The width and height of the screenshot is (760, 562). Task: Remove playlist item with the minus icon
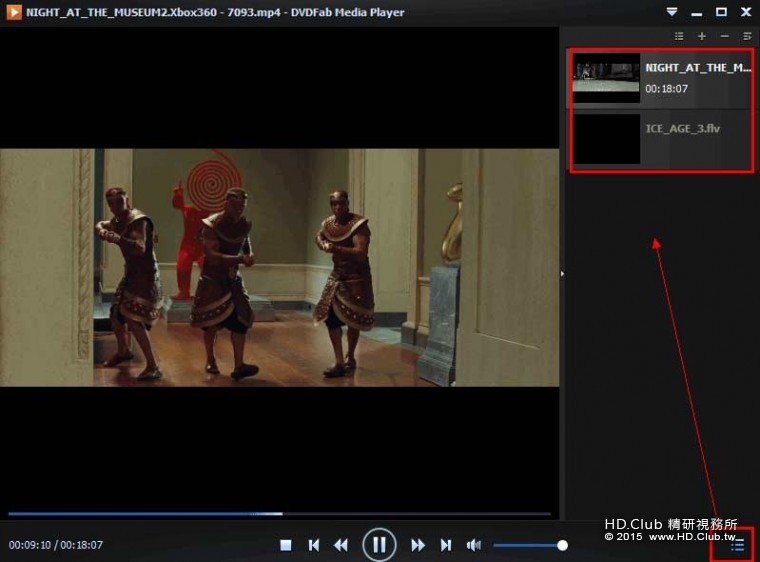[x=725, y=36]
